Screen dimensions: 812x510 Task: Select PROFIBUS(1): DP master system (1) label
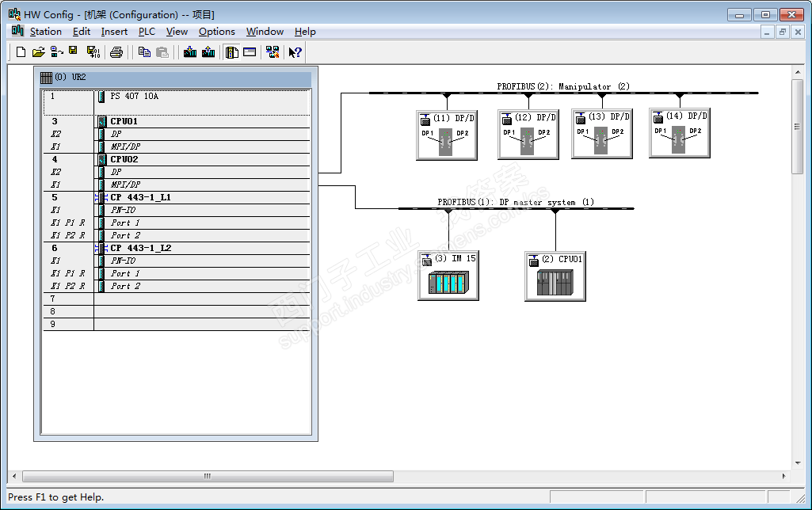click(x=516, y=202)
